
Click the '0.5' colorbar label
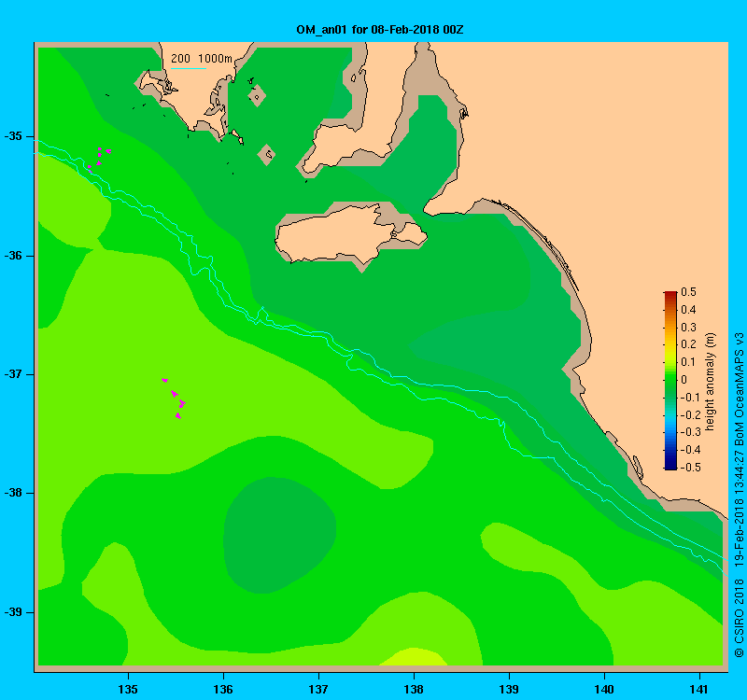tap(688, 292)
